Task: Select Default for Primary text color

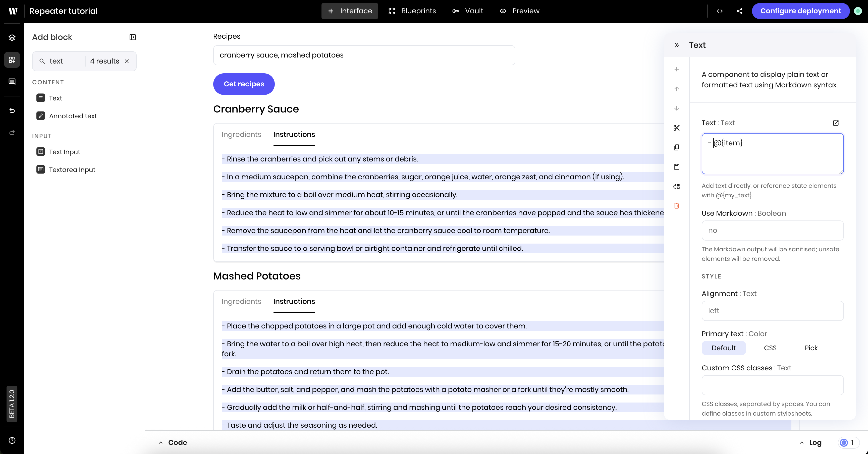Action: [x=723, y=348]
